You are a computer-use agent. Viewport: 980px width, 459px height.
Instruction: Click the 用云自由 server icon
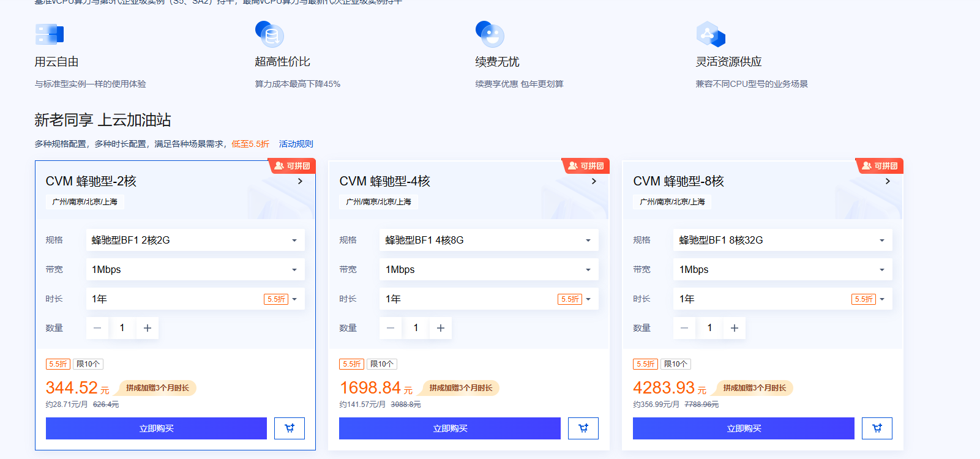[x=50, y=34]
